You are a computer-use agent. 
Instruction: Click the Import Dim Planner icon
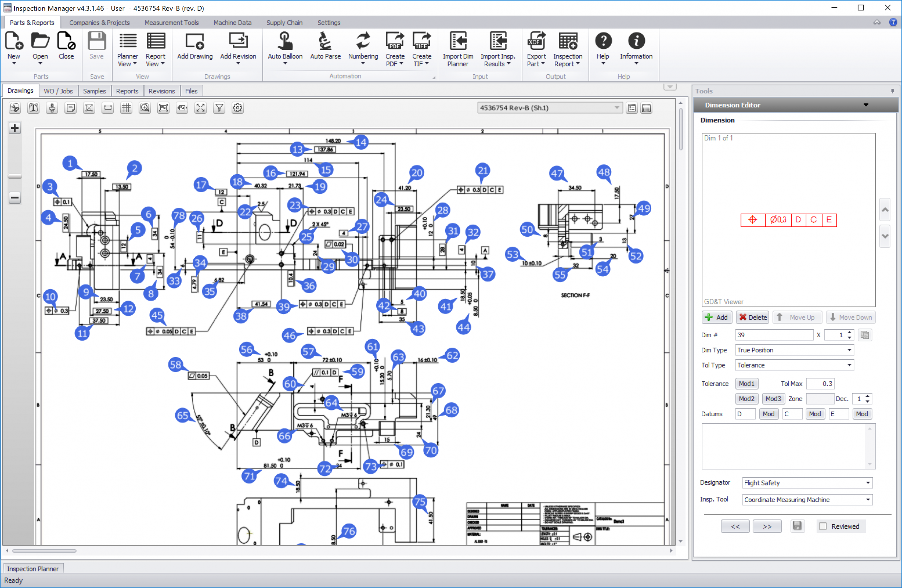[x=458, y=45]
